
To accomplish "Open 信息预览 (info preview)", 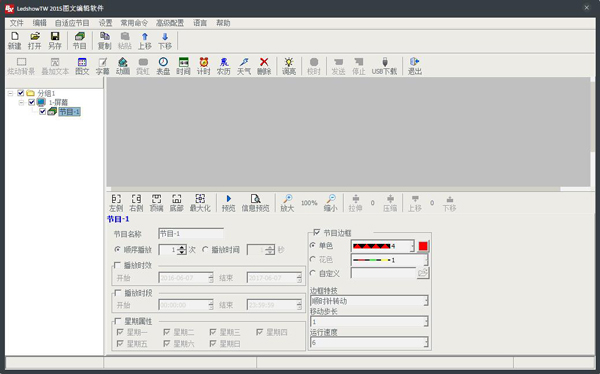I will 255,203.
